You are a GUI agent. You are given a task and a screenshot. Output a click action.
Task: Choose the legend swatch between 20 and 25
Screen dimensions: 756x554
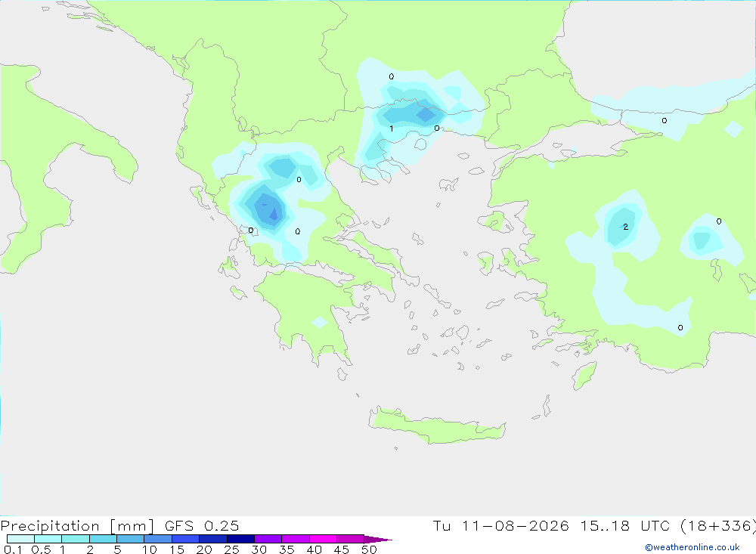213,539
